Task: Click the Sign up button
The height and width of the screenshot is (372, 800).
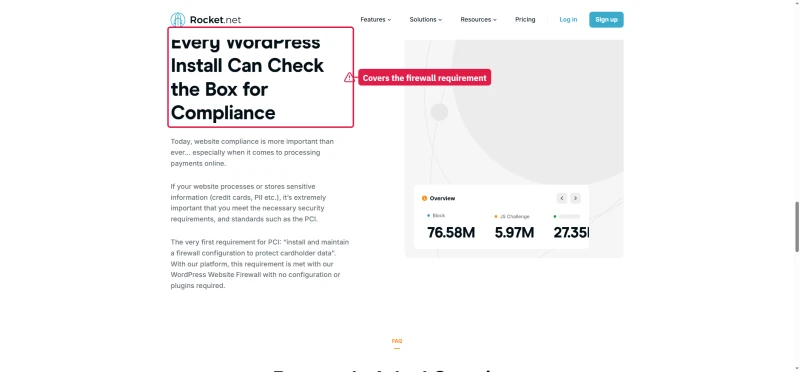Action: pos(606,20)
